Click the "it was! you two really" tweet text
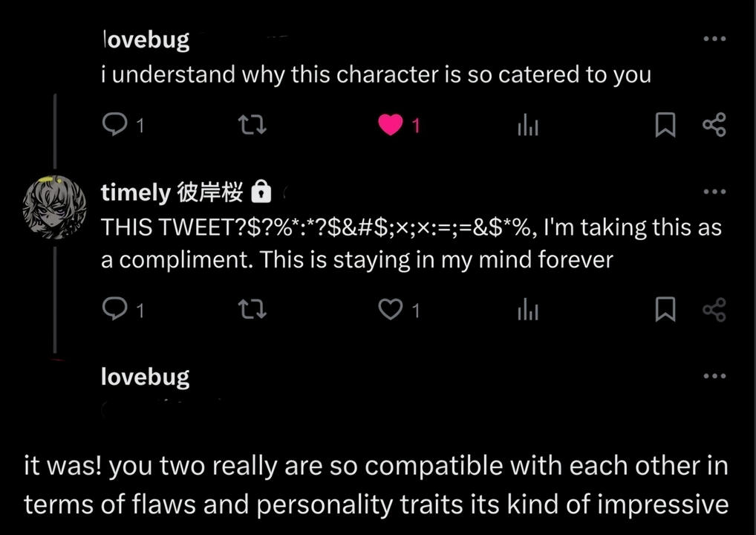756x535 pixels. (376, 484)
